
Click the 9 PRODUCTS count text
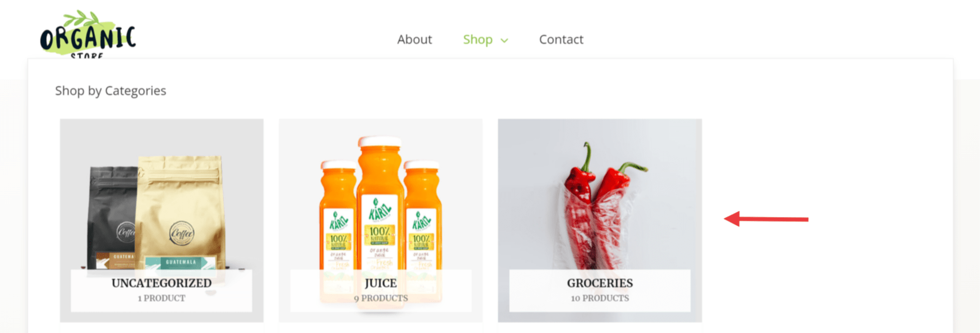(381, 298)
